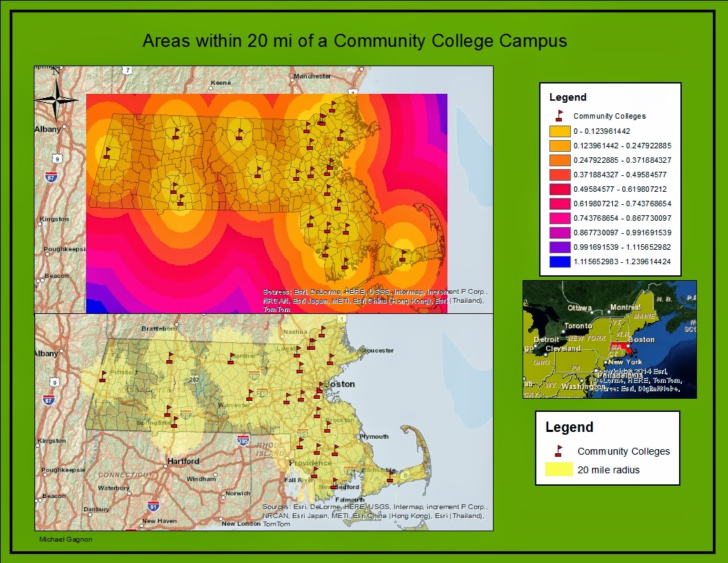This screenshot has width=728, height=563.
Task: Click the Community Colleges flag in the lower legend
Action: pos(558,451)
